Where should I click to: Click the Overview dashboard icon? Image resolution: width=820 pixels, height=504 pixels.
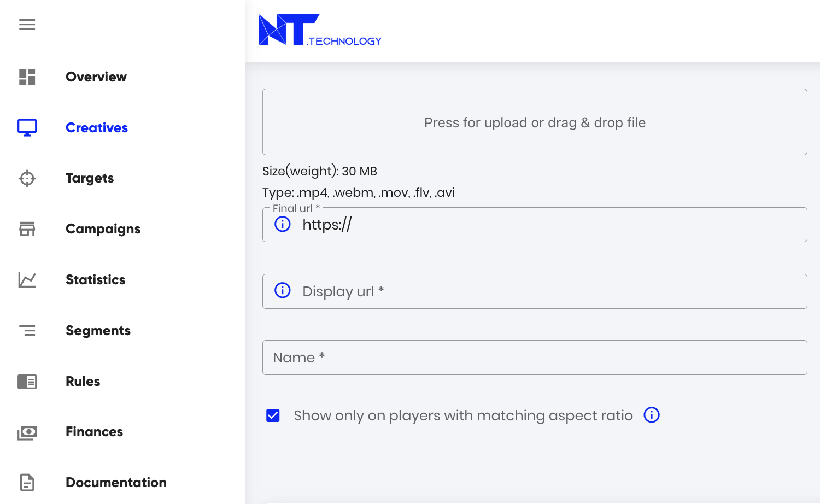click(27, 77)
